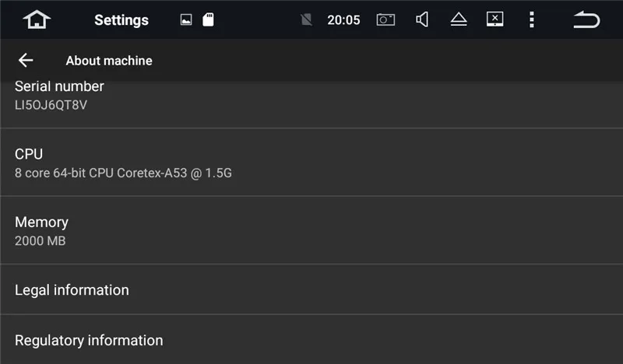Tap the 20:05 clock display
Image resolution: width=623 pixels, height=364 pixels.
pos(343,20)
